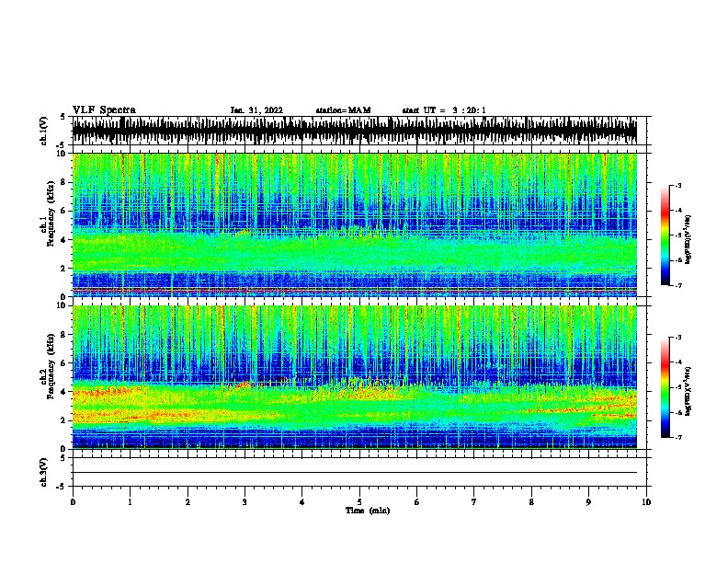Click the "station=MAM" label
This screenshot has height=563, width=728.
pyautogui.click(x=343, y=110)
